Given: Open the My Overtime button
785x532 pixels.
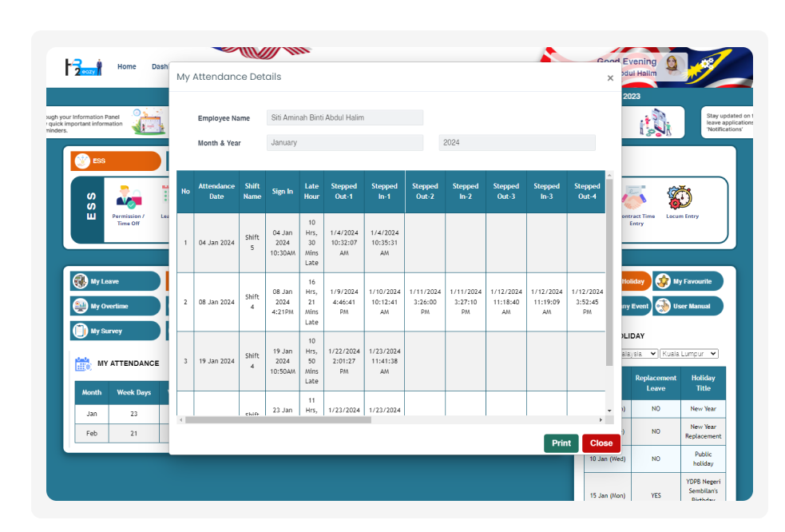Looking at the screenshot, I should [x=116, y=306].
